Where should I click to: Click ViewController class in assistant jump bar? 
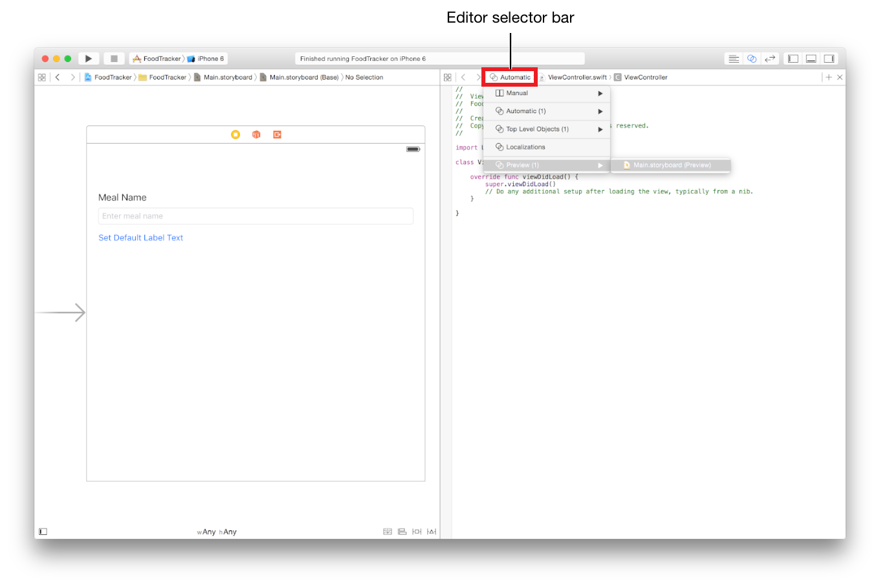pos(641,77)
